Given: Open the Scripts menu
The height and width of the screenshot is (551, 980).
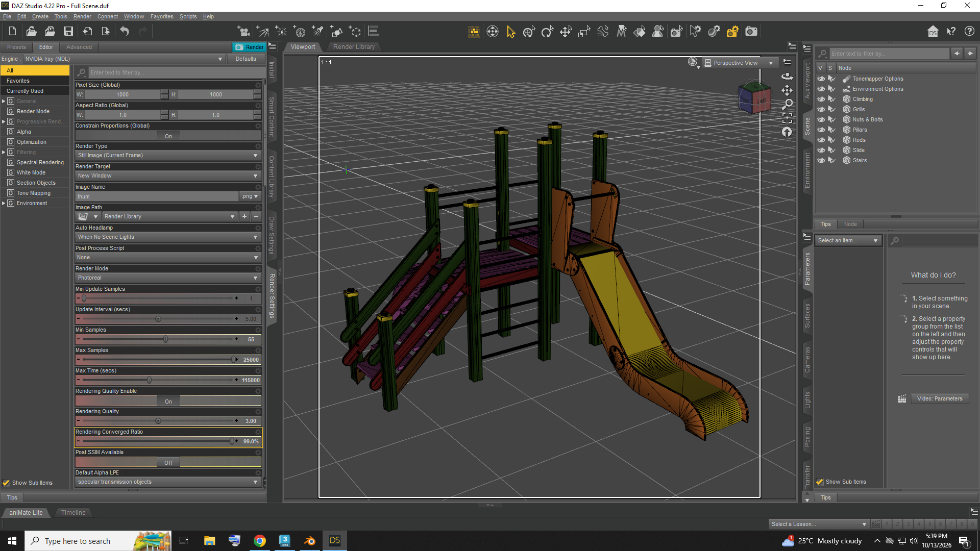Looking at the screenshot, I should coord(188,16).
